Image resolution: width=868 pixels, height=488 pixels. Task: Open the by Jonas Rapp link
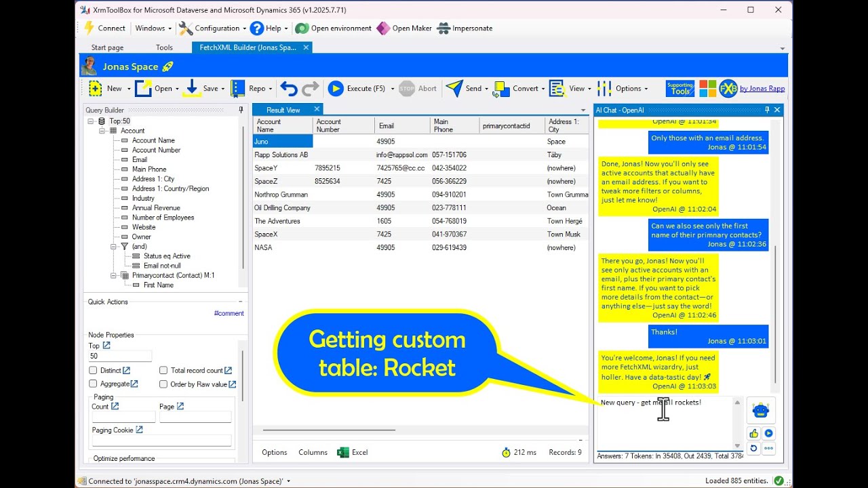pyautogui.click(x=762, y=89)
